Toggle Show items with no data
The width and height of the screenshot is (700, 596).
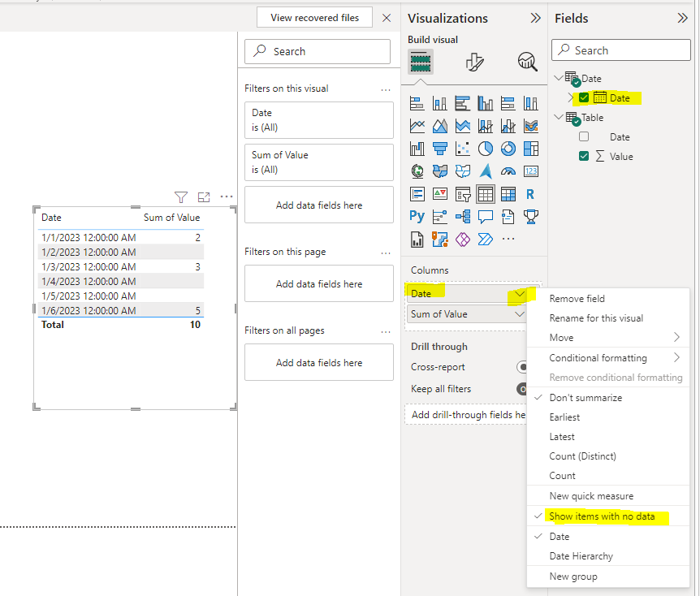click(602, 516)
